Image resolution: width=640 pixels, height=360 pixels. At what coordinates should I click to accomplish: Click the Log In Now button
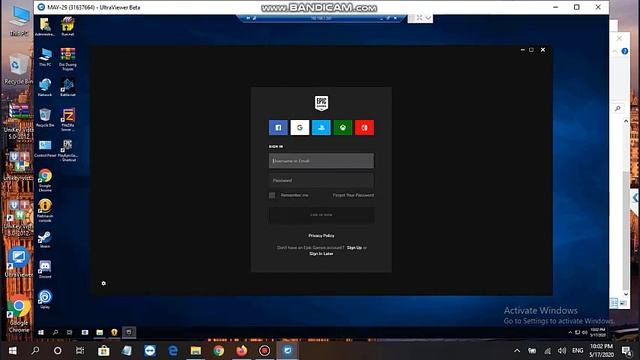(321, 215)
